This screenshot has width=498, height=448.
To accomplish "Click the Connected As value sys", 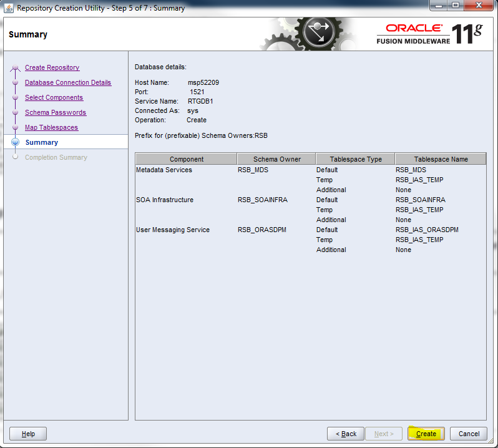I will point(192,111).
